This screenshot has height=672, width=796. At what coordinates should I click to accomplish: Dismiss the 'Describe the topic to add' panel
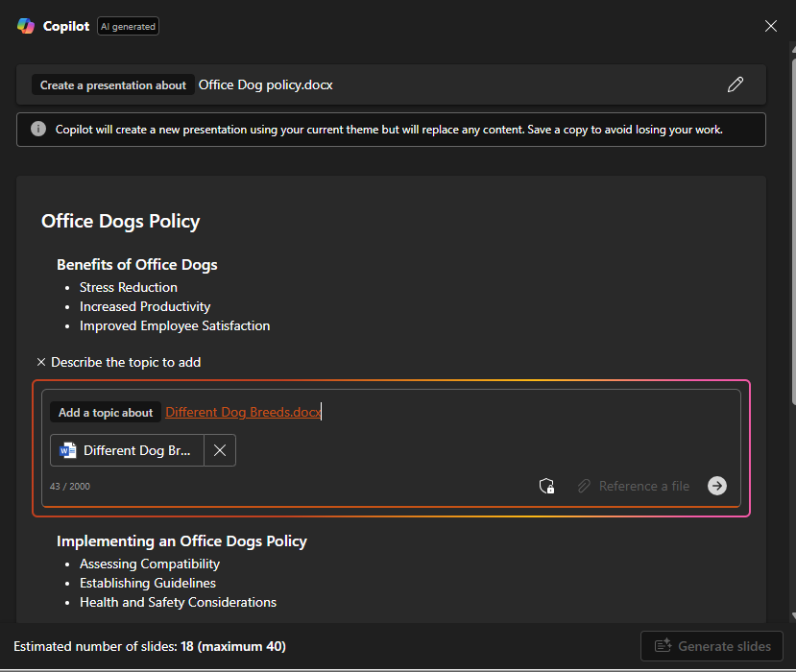point(41,362)
